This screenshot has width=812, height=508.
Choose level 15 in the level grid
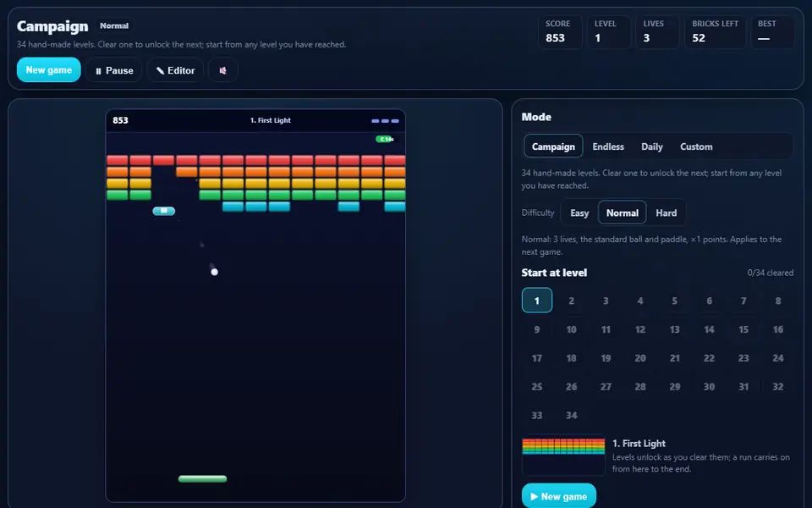pyautogui.click(x=743, y=329)
